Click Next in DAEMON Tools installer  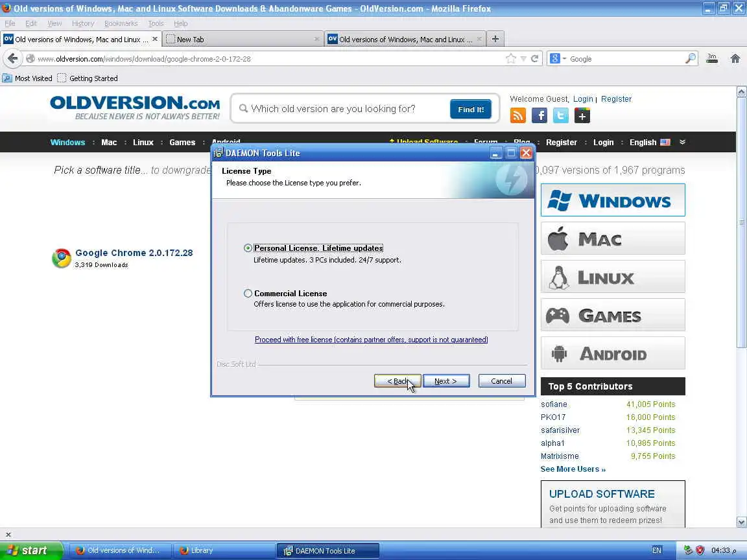446,381
